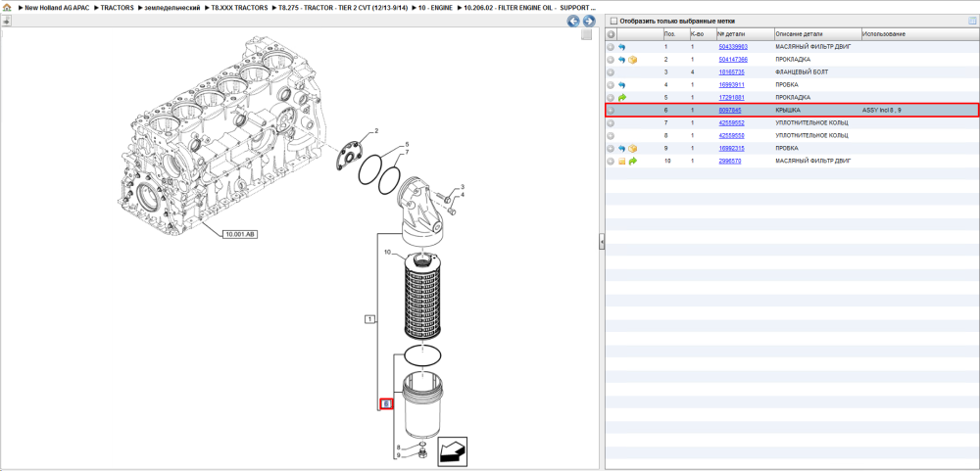Select callout 2 in the diagram
The width and height of the screenshot is (980, 471).
pos(376,131)
